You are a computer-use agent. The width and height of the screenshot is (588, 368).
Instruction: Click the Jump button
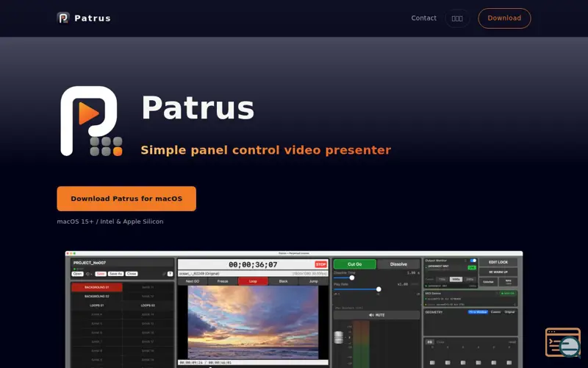314,281
